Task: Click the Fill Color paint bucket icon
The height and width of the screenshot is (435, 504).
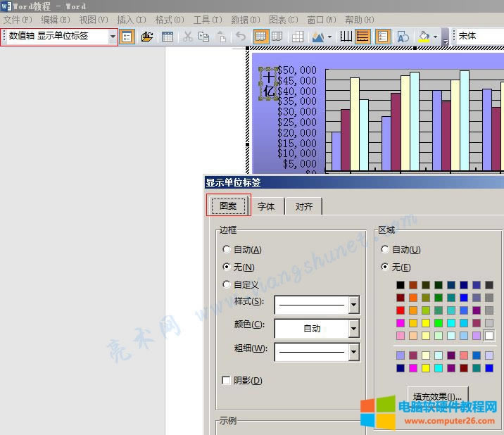Action: click(x=424, y=37)
